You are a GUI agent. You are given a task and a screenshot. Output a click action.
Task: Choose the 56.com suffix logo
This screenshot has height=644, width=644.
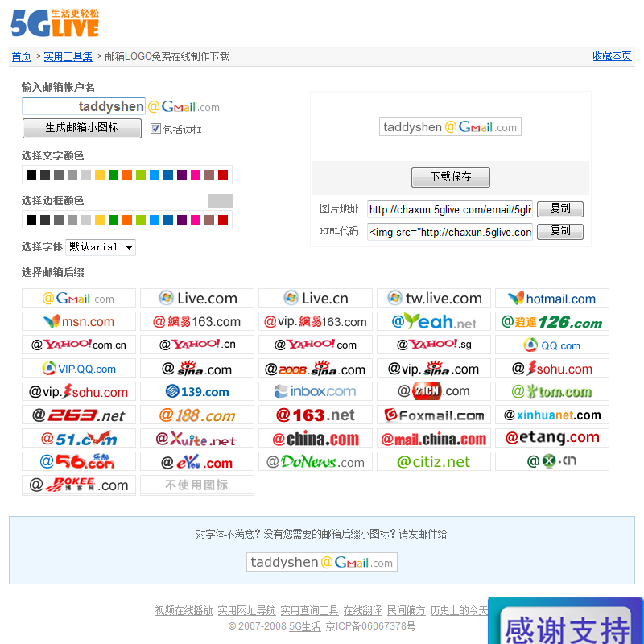point(78,462)
